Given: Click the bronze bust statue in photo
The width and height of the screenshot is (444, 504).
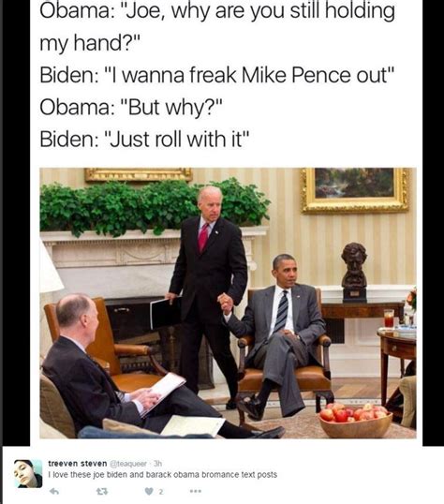Looking at the screenshot, I should pos(354,272).
